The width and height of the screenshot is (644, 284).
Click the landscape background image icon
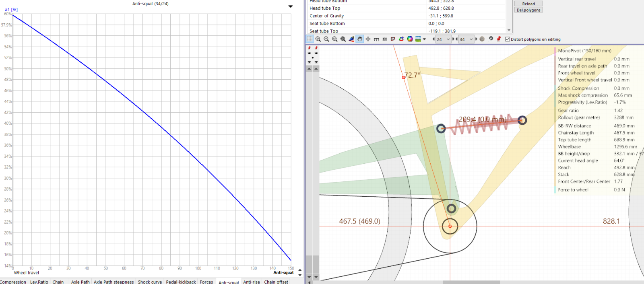tap(418, 39)
